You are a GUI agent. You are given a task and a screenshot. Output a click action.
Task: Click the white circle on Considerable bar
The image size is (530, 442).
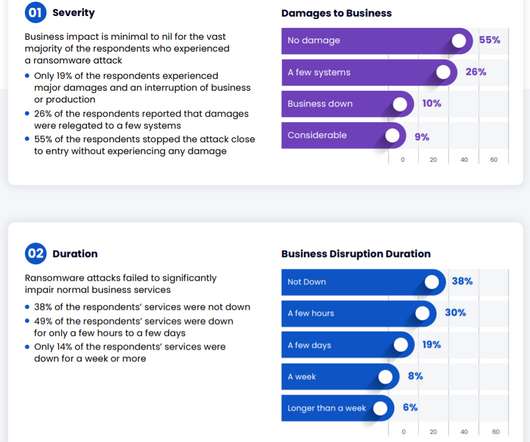point(392,136)
